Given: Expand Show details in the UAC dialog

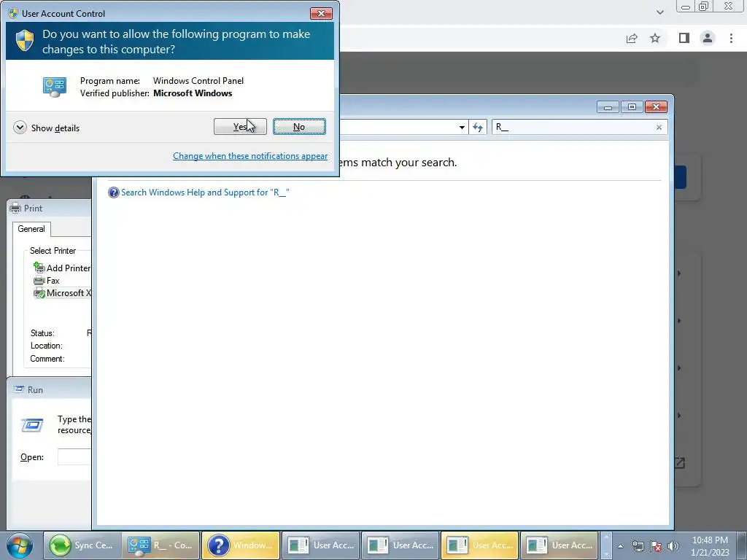Looking at the screenshot, I should (46, 128).
